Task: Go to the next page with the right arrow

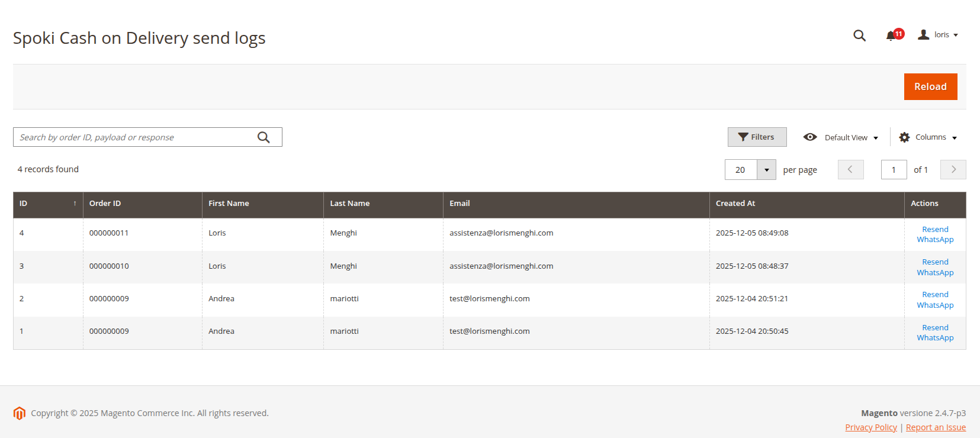Action: [x=953, y=169]
